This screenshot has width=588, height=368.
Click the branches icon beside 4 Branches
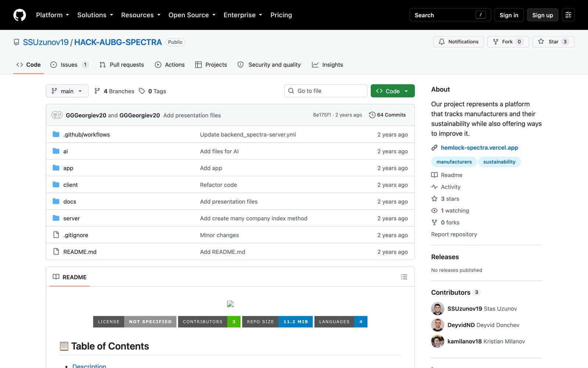tap(97, 91)
